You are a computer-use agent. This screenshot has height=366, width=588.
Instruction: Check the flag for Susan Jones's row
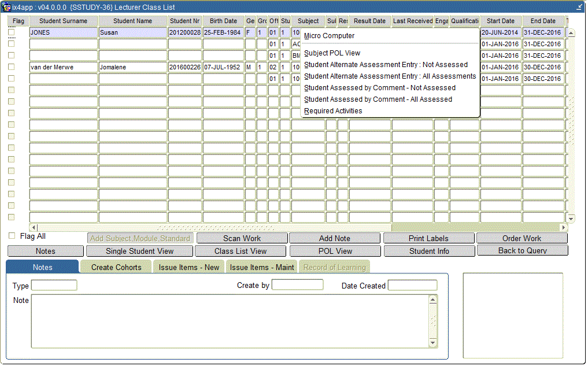[x=11, y=32]
